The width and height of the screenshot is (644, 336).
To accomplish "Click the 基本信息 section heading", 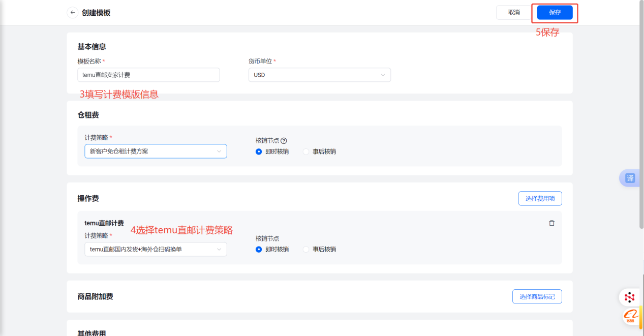I will (x=91, y=47).
